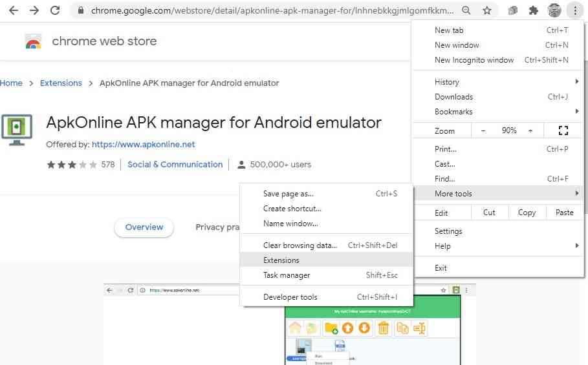This screenshot has width=588, height=365.
Task: Click the address bar zoom magnifier icon
Action: [466, 10]
